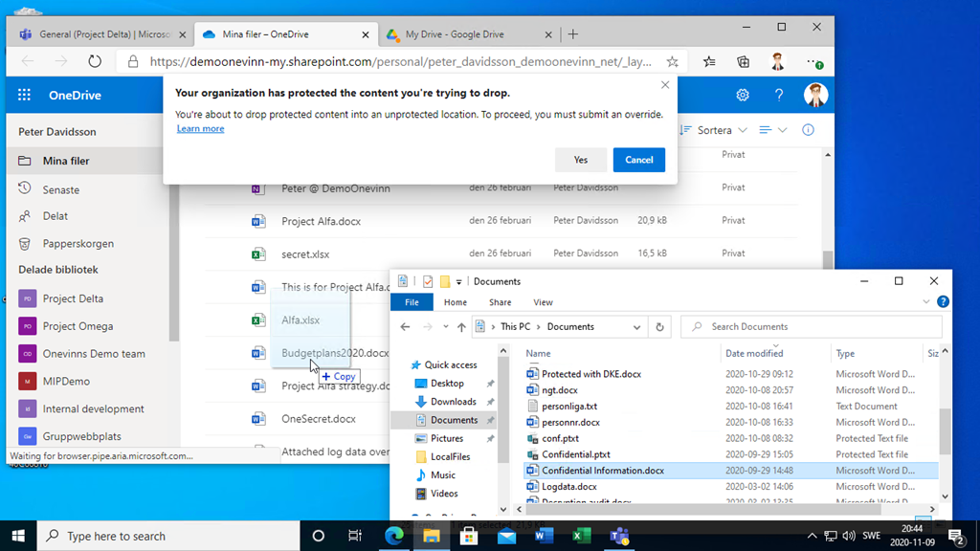
Task: Open the Share ribbon tab in Explorer
Action: point(500,302)
